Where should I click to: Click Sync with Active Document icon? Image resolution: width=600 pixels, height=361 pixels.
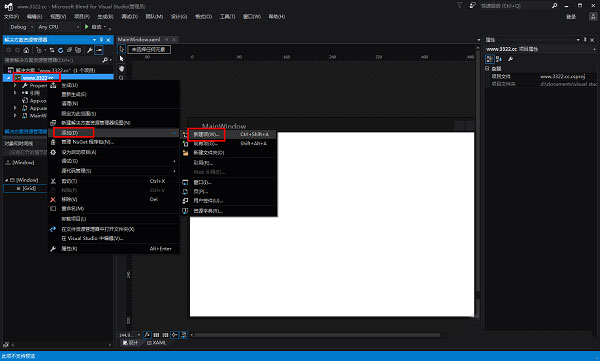point(52,50)
